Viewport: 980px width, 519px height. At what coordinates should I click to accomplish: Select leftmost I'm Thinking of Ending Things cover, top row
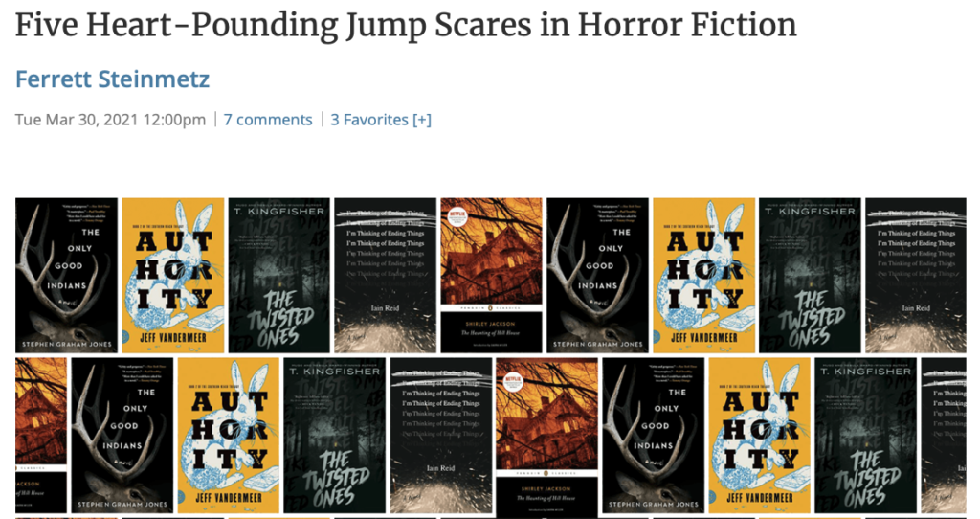pos(385,275)
